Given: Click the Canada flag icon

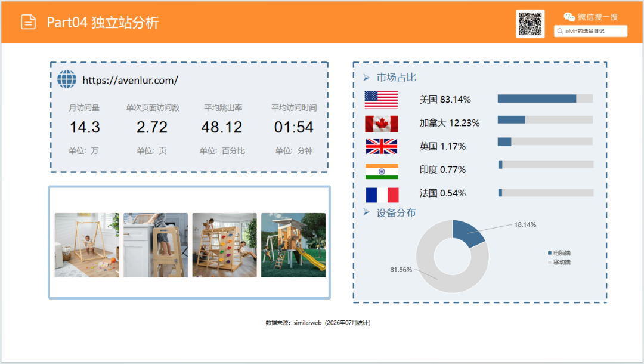Looking at the screenshot, I should pos(382,124).
